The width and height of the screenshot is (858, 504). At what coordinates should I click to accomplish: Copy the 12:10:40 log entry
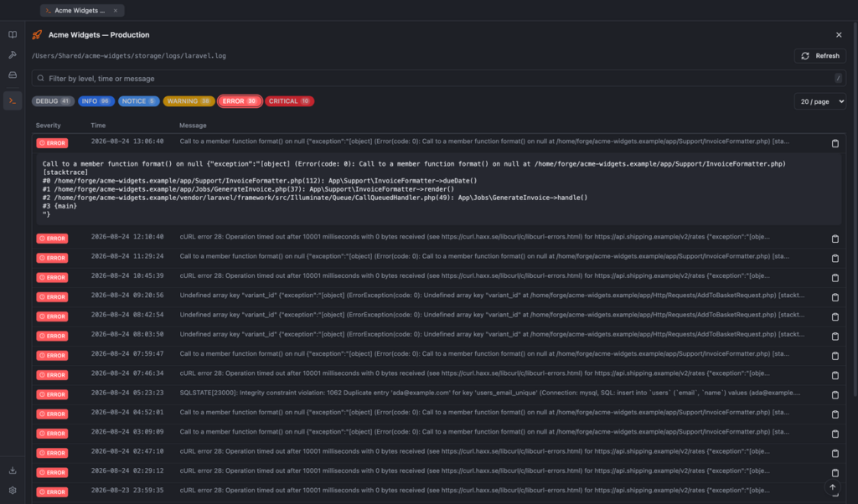coord(835,239)
